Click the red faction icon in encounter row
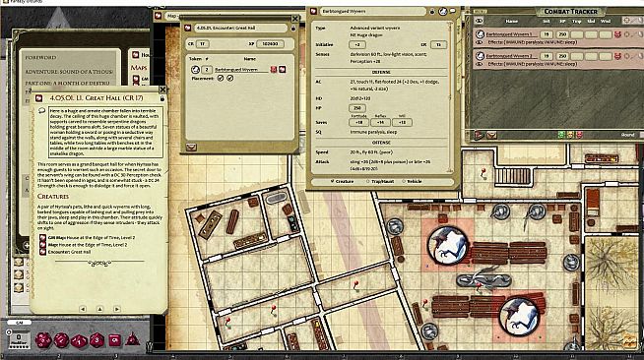The width and height of the screenshot is (644, 360). [274, 70]
